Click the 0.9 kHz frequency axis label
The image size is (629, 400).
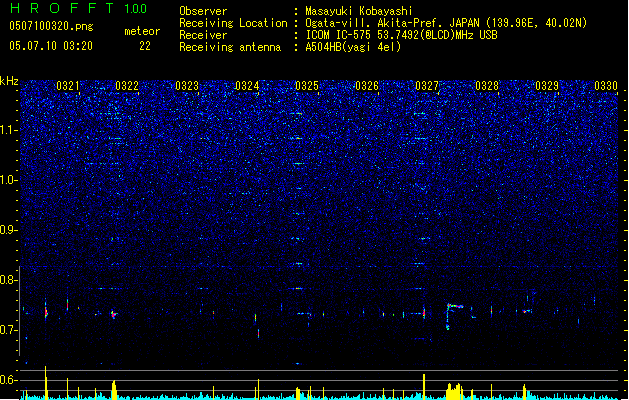8,230
